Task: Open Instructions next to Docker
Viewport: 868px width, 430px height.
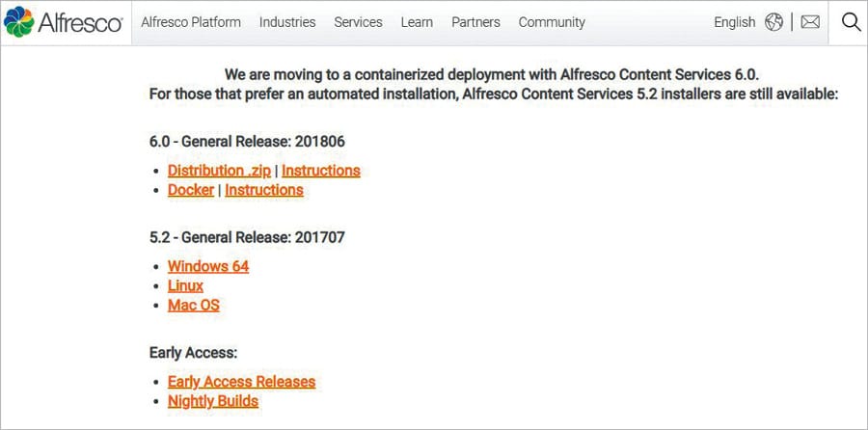Action: click(x=263, y=190)
